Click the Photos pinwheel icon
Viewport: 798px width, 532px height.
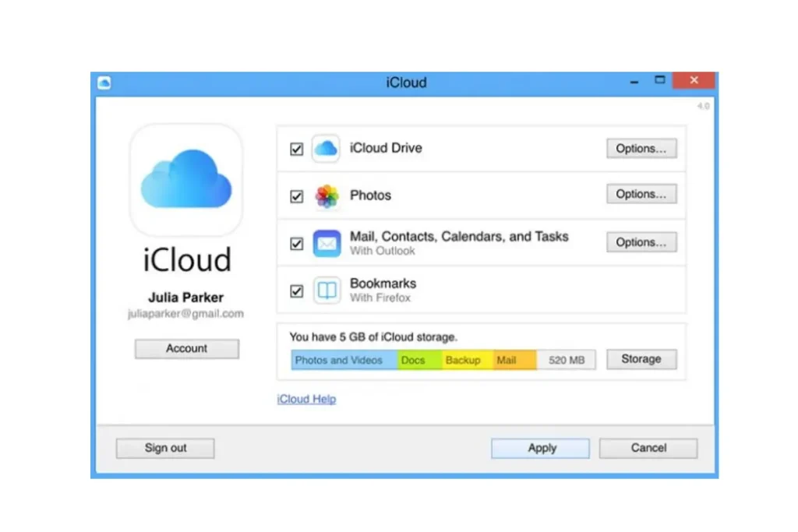pyautogui.click(x=327, y=196)
